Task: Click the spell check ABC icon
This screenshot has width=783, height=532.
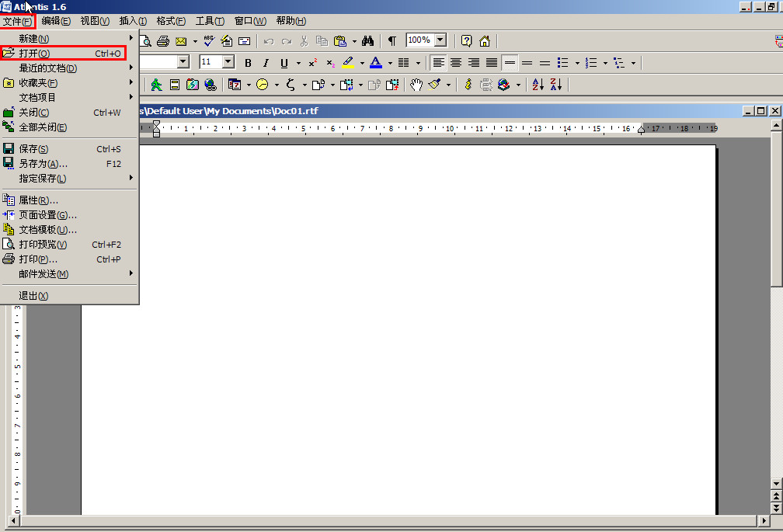Action: 209,40
